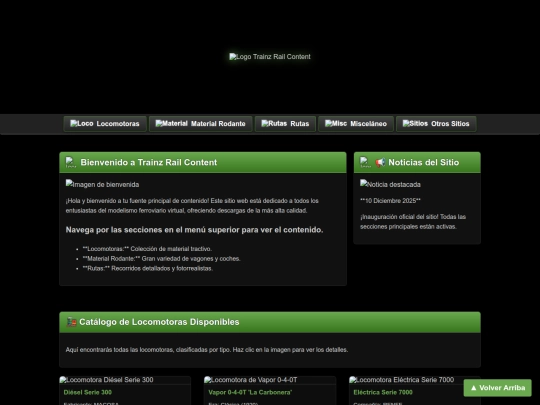
Task: Click the 'Bienvenido a Trainz Rail Content' heading
Action: 149,163
